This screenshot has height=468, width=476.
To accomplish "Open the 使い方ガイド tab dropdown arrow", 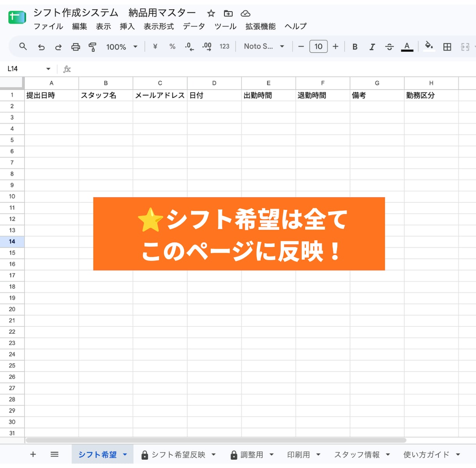I will click(458, 455).
